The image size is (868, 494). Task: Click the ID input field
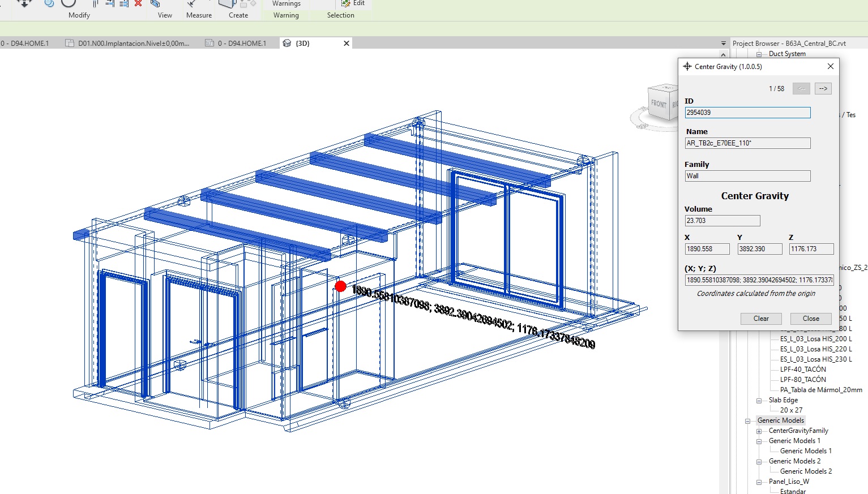[747, 113]
